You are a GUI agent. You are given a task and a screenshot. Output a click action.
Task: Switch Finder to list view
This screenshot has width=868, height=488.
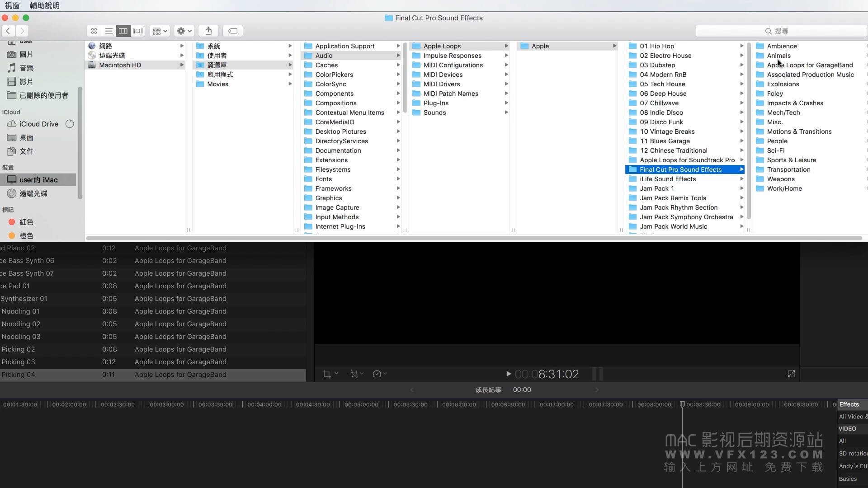pyautogui.click(x=108, y=31)
